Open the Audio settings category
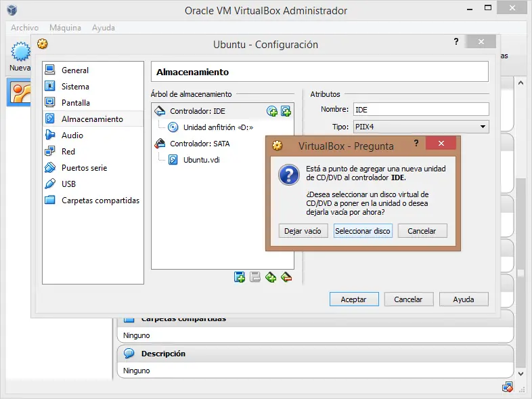The width and height of the screenshot is (532, 399). [x=93, y=135]
